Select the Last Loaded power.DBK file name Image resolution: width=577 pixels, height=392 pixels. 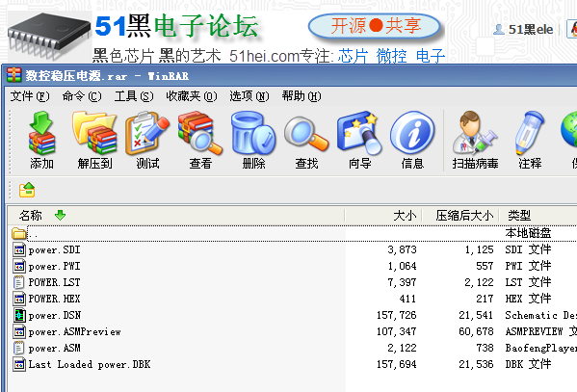tap(90, 364)
